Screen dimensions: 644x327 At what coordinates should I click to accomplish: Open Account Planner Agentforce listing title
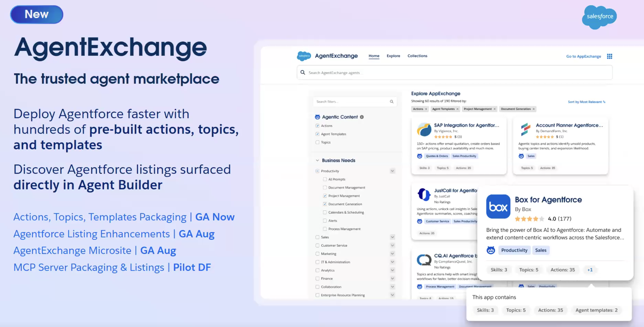tap(569, 125)
